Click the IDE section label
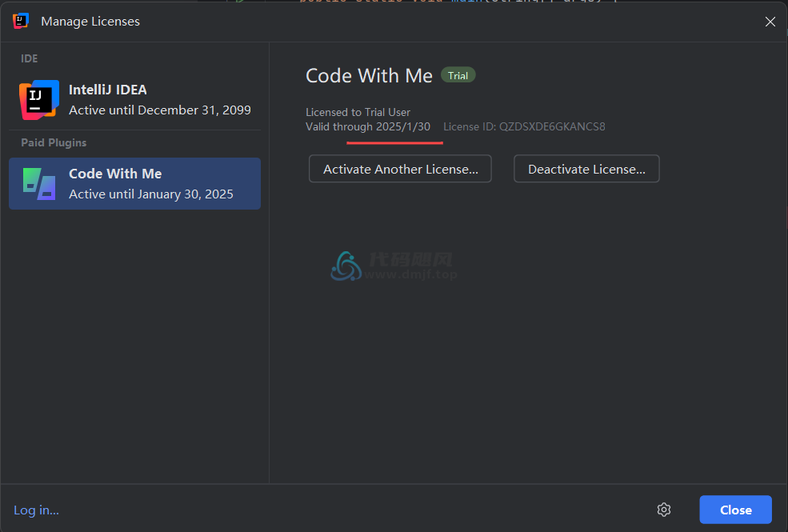The width and height of the screenshot is (788, 532). pos(29,58)
